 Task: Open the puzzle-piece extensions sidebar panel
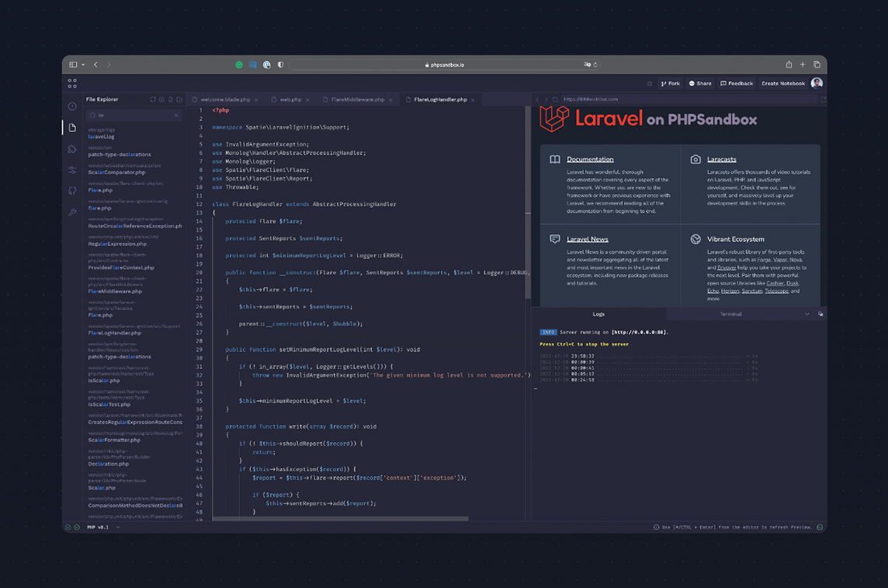72,149
